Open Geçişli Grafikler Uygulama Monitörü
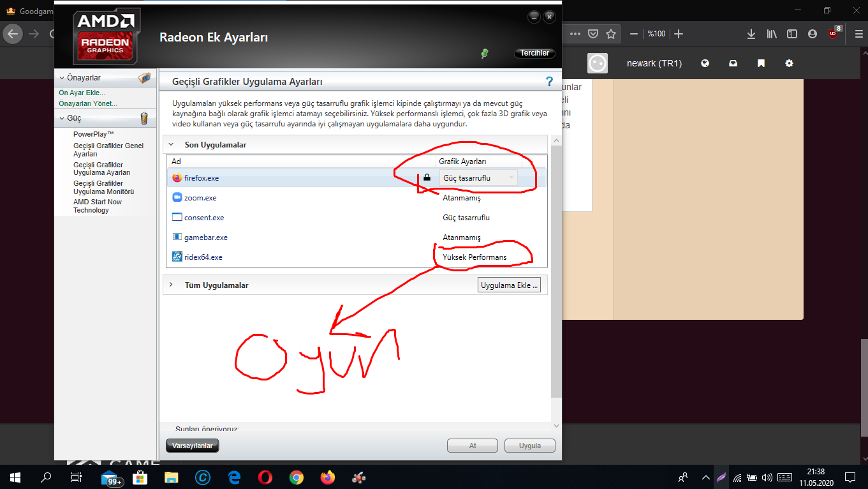The height and width of the screenshot is (489, 868). [x=104, y=187]
